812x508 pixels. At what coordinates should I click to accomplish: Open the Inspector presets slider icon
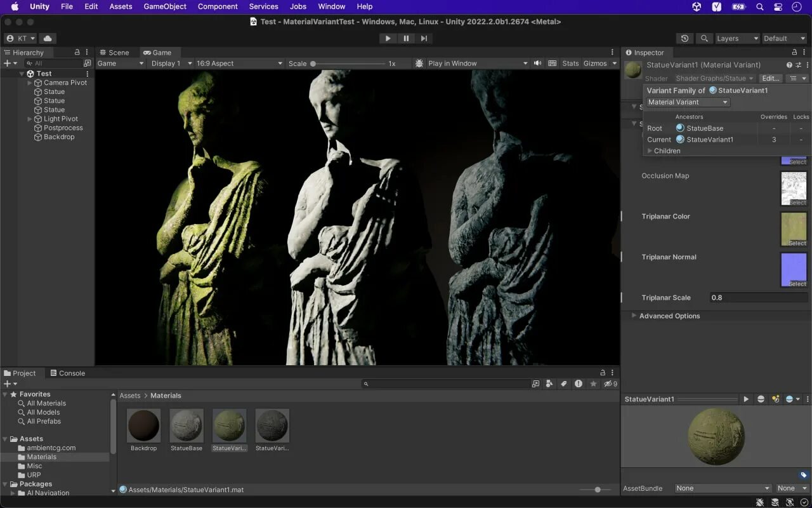click(x=798, y=65)
